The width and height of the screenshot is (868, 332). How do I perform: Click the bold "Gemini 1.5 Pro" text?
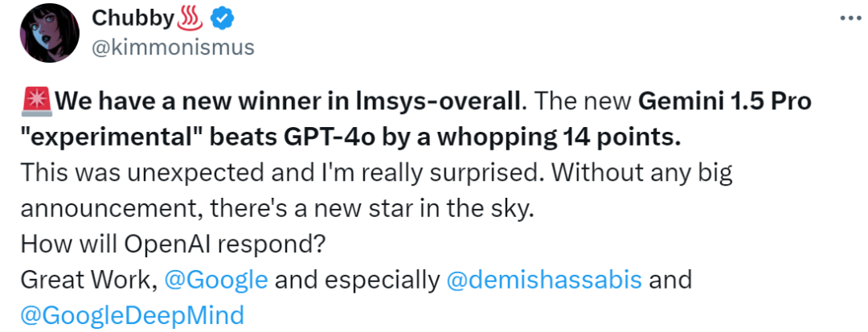point(725,102)
